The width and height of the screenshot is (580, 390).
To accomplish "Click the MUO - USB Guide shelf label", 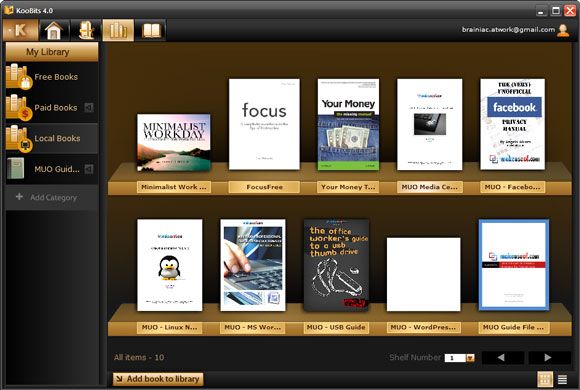I will (336, 327).
